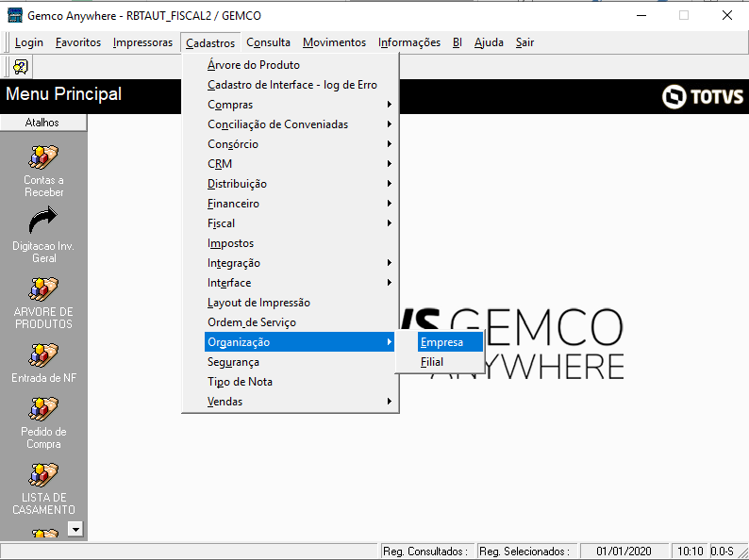This screenshot has width=749, height=560.
Task: Open the Movimentos menu
Action: pyautogui.click(x=334, y=42)
